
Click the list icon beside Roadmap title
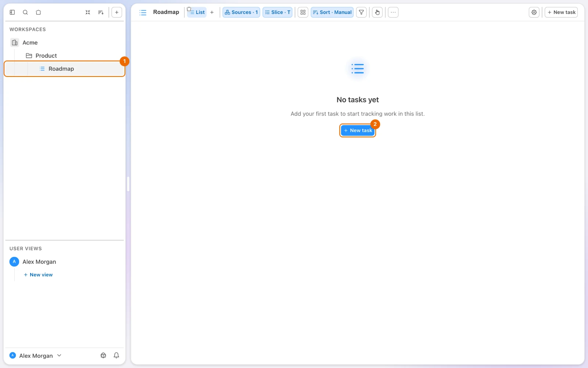pos(143,13)
